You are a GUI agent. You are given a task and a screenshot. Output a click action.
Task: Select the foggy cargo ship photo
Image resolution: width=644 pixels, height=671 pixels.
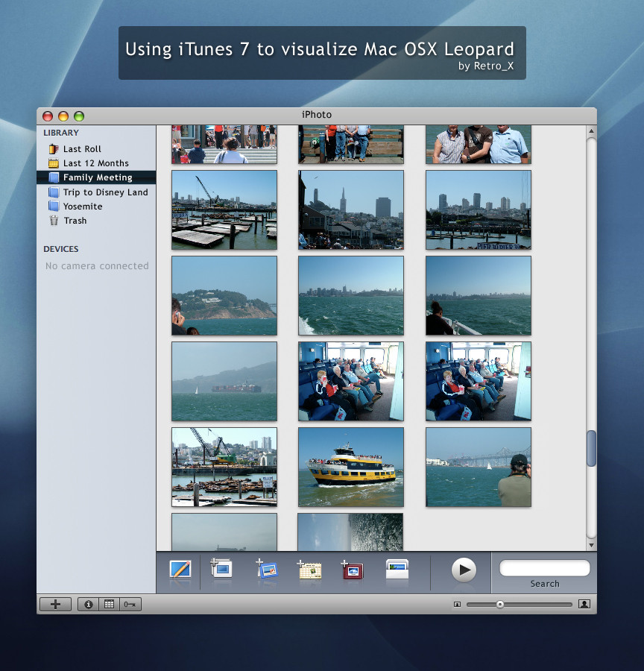224,381
